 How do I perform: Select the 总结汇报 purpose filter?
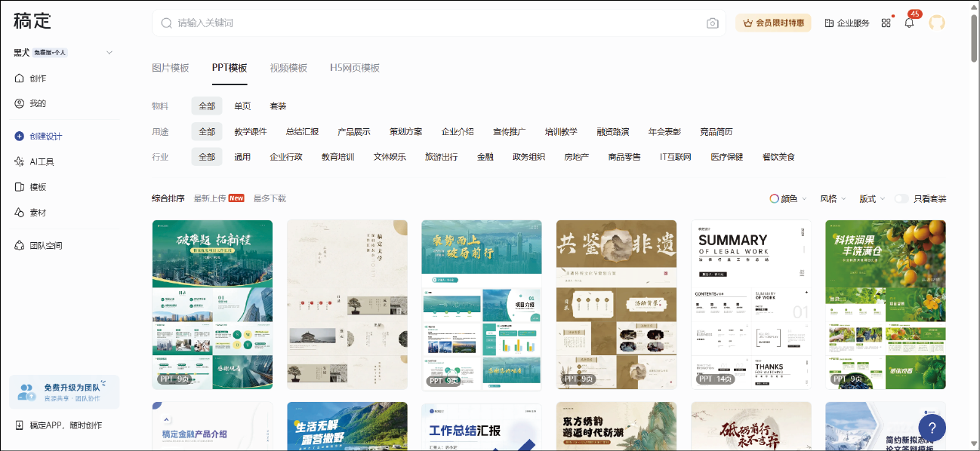(x=302, y=132)
